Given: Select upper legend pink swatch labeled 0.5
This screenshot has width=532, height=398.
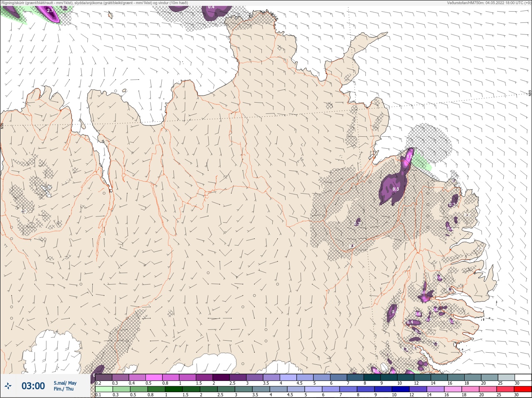Looking at the screenshot, I should [x=154, y=377].
